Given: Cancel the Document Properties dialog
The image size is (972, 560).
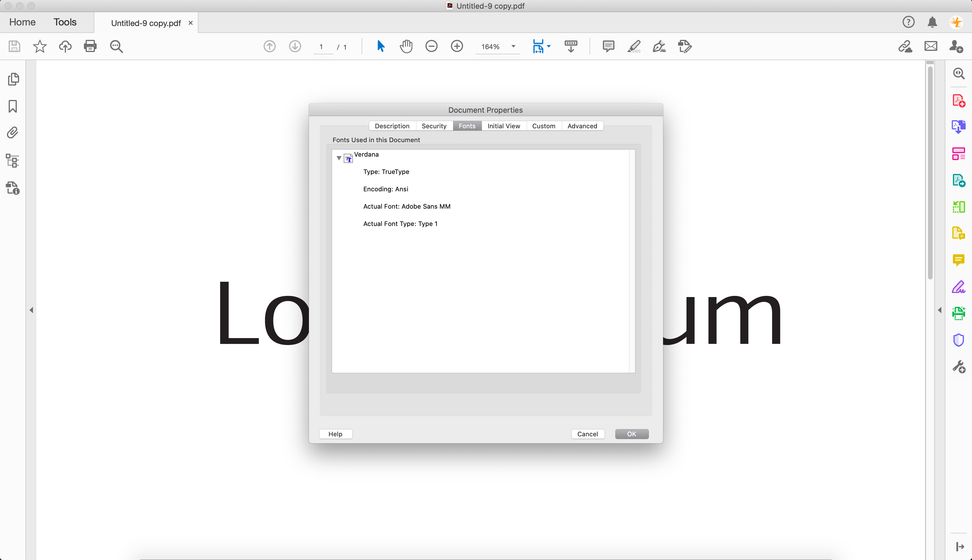Looking at the screenshot, I should (588, 434).
